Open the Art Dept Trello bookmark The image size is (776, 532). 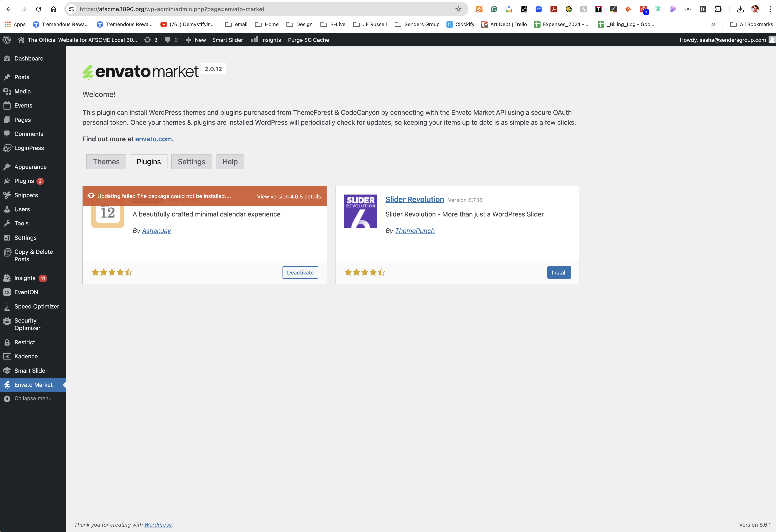pos(504,24)
